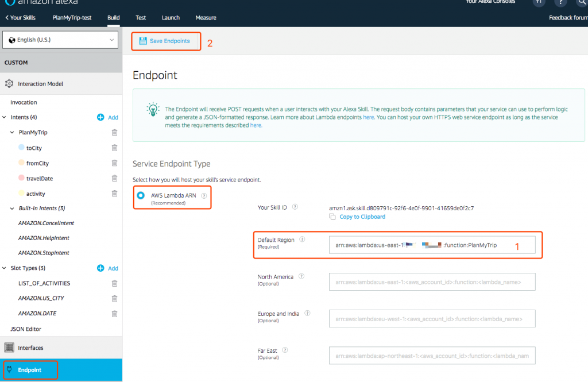
Task: Switch to the Measure tab
Action: pos(206,18)
